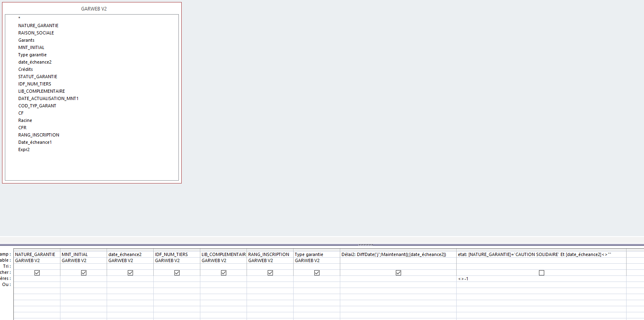The image size is (644, 320).
Task: Click the LIB_COMPLEMENTAIR field cell in the grid
Action: click(x=223, y=254)
